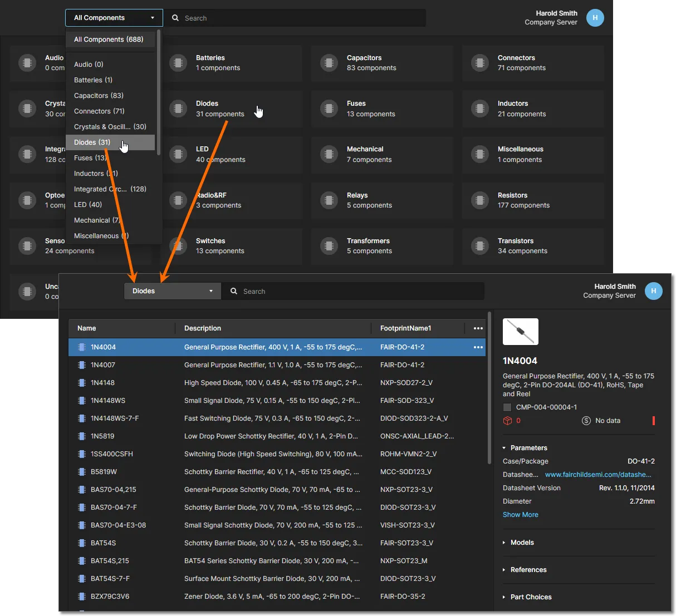
Task: Click the 1N4004 diode preview thumbnail
Action: click(x=520, y=332)
